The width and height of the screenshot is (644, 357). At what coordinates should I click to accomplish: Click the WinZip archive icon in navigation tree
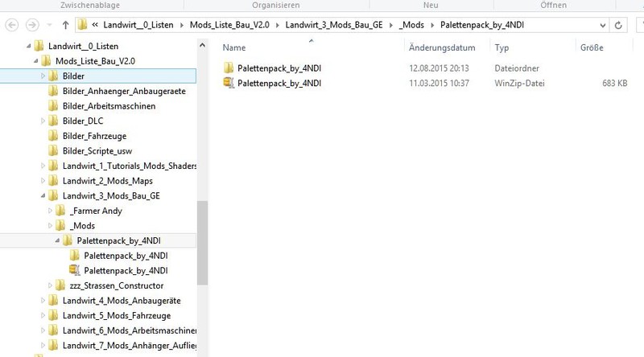tap(75, 270)
